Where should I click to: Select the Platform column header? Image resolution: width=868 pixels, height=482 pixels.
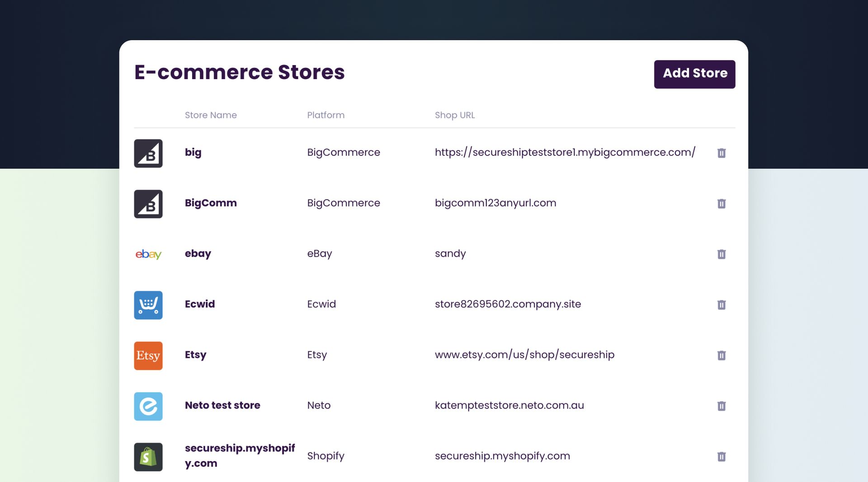coord(325,115)
